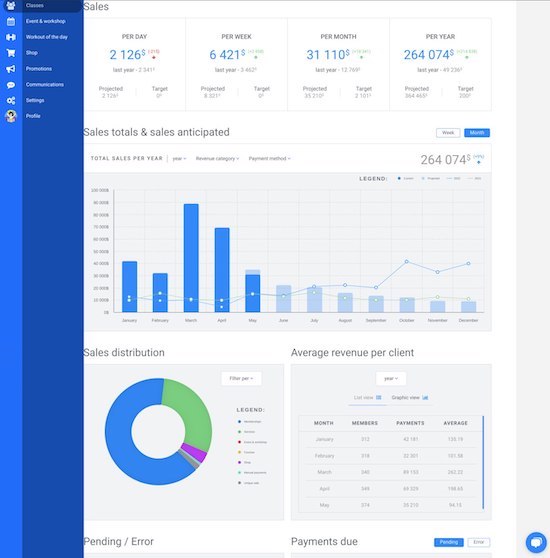Go to Communications menu item
The height and width of the screenshot is (558, 550).
(x=44, y=85)
